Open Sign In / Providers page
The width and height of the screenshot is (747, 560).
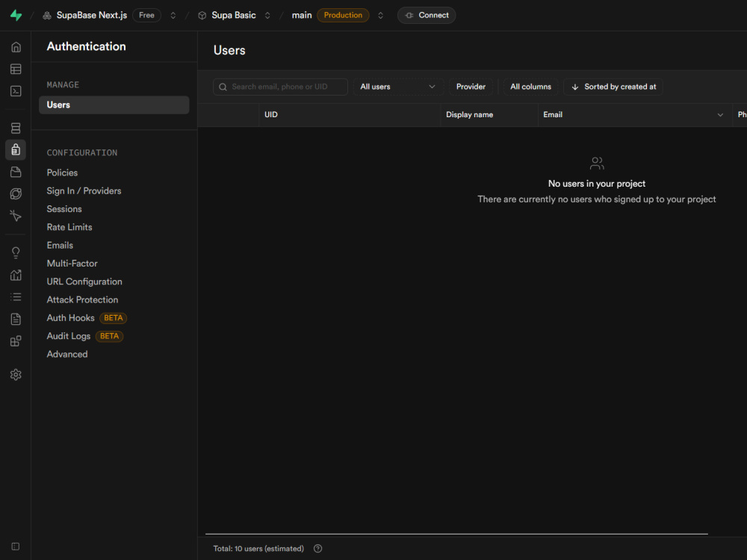click(84, 191)
